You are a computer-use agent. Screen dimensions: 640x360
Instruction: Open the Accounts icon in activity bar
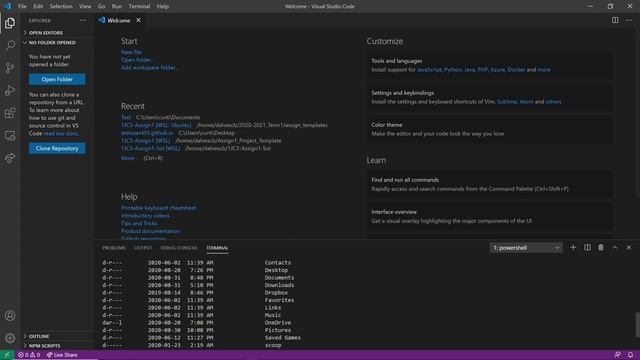pyautogui.click(x=10, y=316)
